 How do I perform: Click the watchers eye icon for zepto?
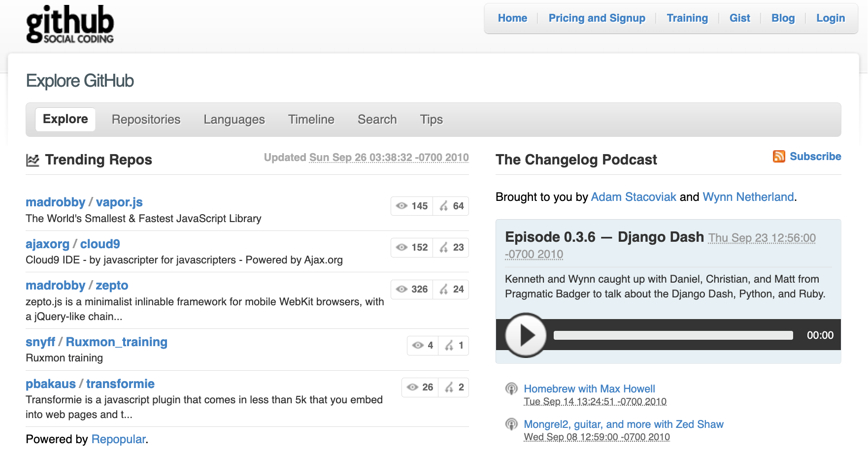pyautogui.click(x=402, y=290)
